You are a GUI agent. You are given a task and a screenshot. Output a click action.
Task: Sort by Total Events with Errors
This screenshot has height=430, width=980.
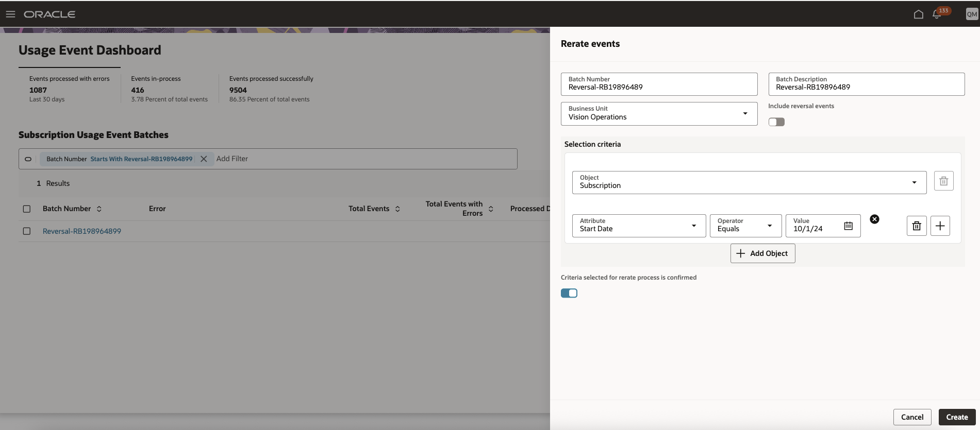pyautogui.click(x=491, y=209)
